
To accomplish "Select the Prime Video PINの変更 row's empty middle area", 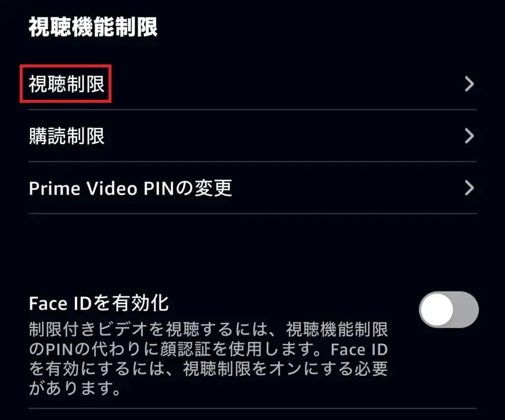I will point(348,188).
